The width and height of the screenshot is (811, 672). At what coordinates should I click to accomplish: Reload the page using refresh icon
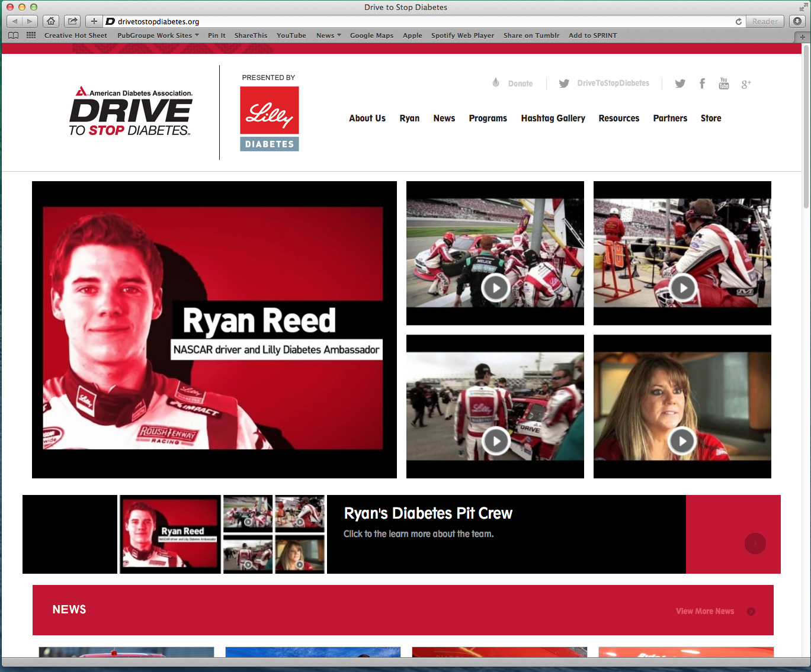(x=738, y=21)
